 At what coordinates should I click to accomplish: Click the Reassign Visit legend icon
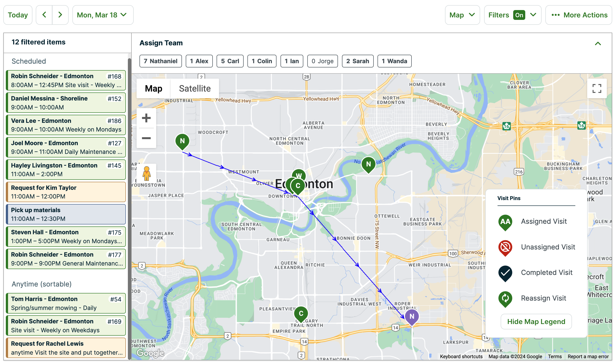505,299
